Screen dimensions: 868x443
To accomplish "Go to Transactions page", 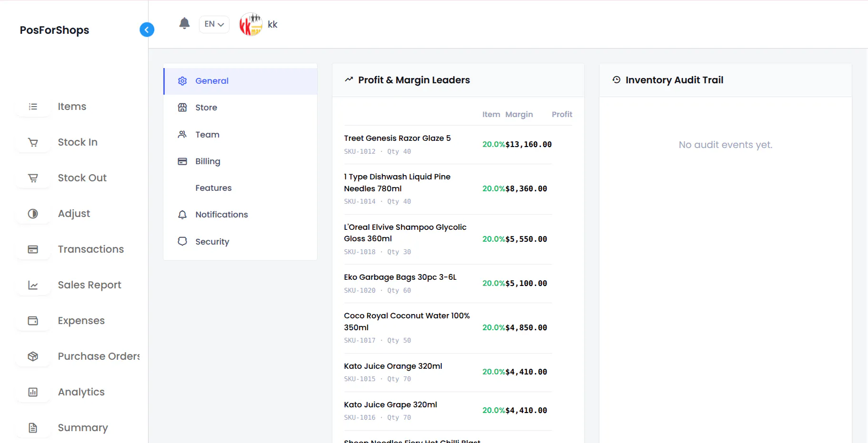I will pyautogui.click(x=91, y=249).
